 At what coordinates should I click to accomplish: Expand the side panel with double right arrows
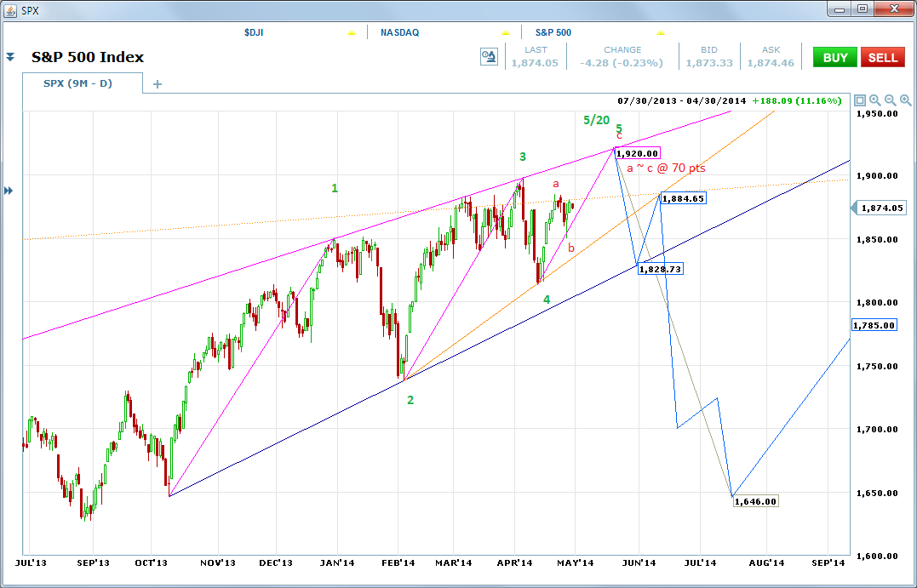coord(9,191)
